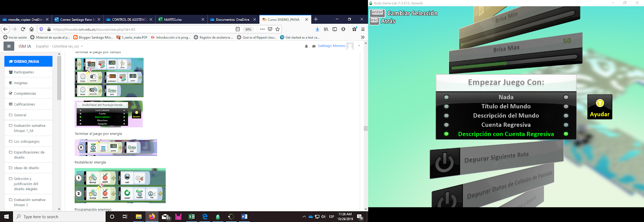Open File Explorer from taskbar
The width and height of the screenshot is (644, 222).
click(138, 217)
